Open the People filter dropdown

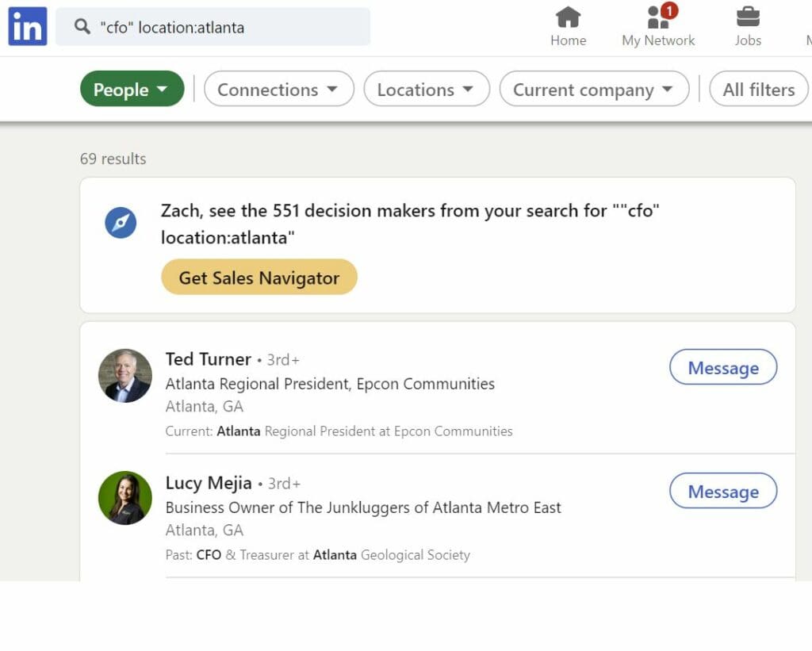click(132, 89)
